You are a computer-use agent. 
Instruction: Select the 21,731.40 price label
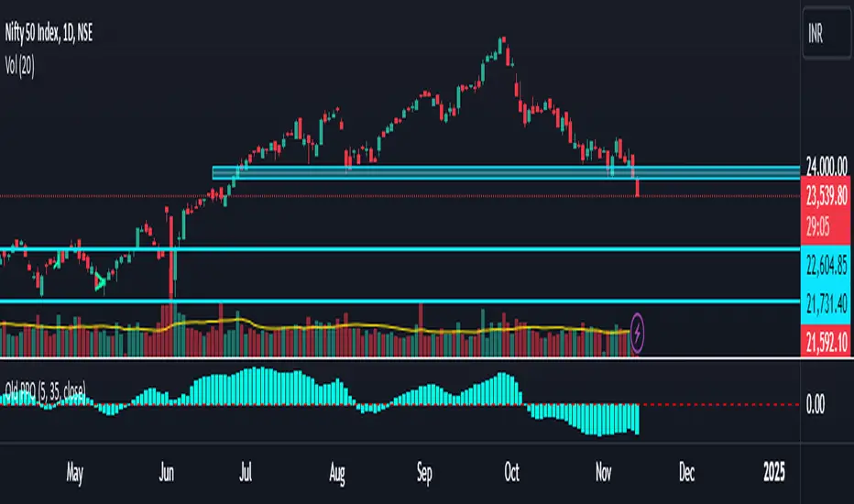[827, 304]
